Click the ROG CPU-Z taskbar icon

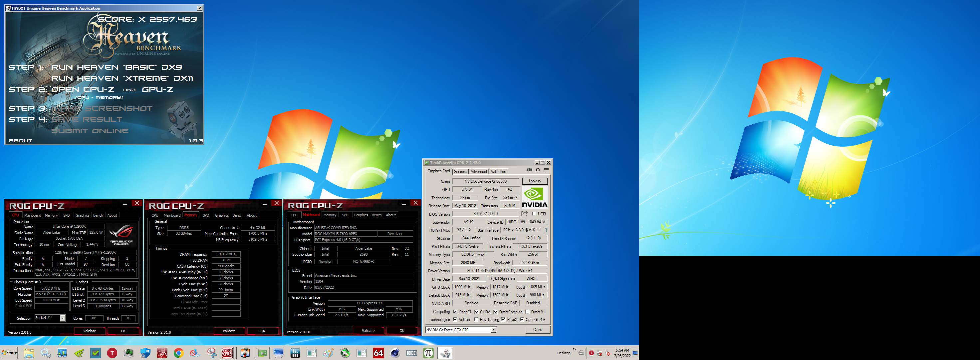click(x=227, y=353)
